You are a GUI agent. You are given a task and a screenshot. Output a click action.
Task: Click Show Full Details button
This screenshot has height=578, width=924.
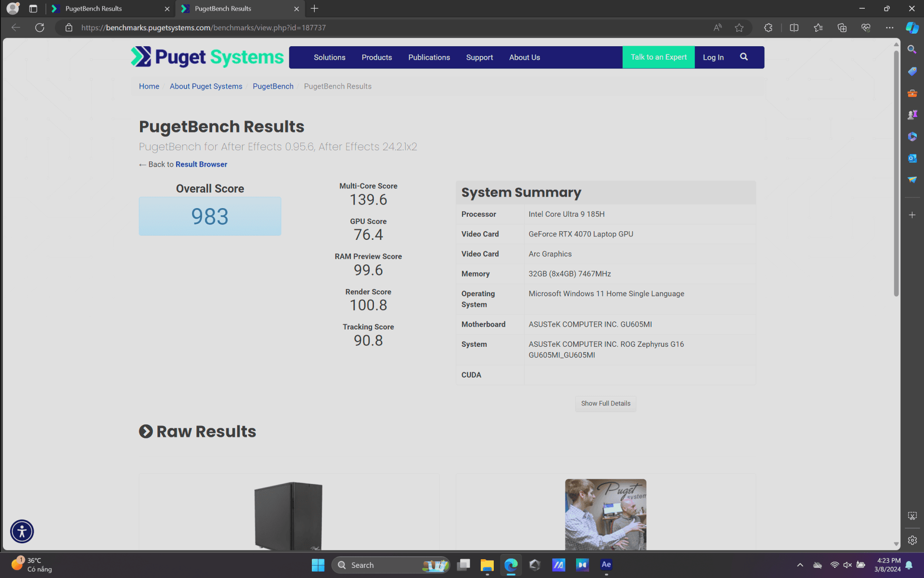click(x=605, y=404)
